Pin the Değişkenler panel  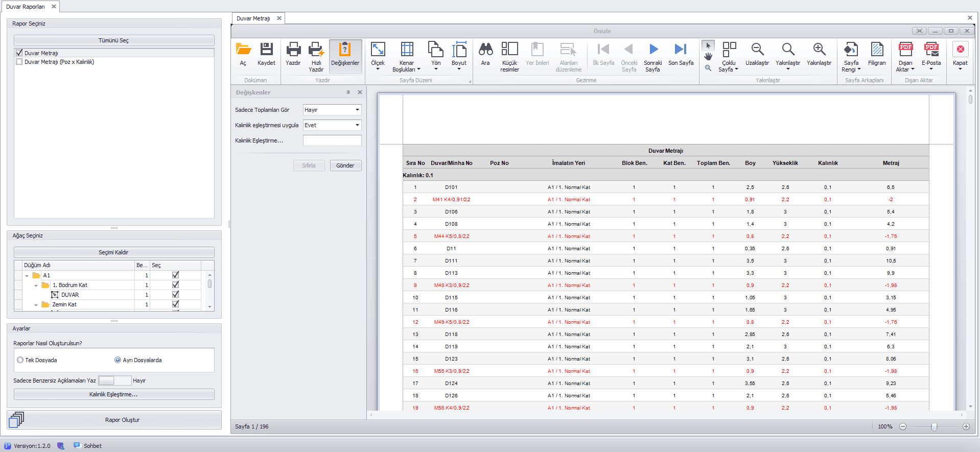(x=348, y=92)
